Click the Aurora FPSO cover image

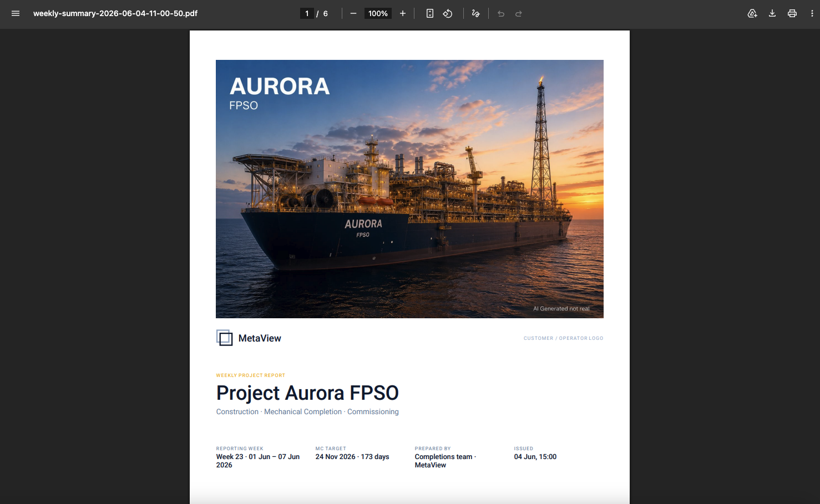[x=409, y=189]
